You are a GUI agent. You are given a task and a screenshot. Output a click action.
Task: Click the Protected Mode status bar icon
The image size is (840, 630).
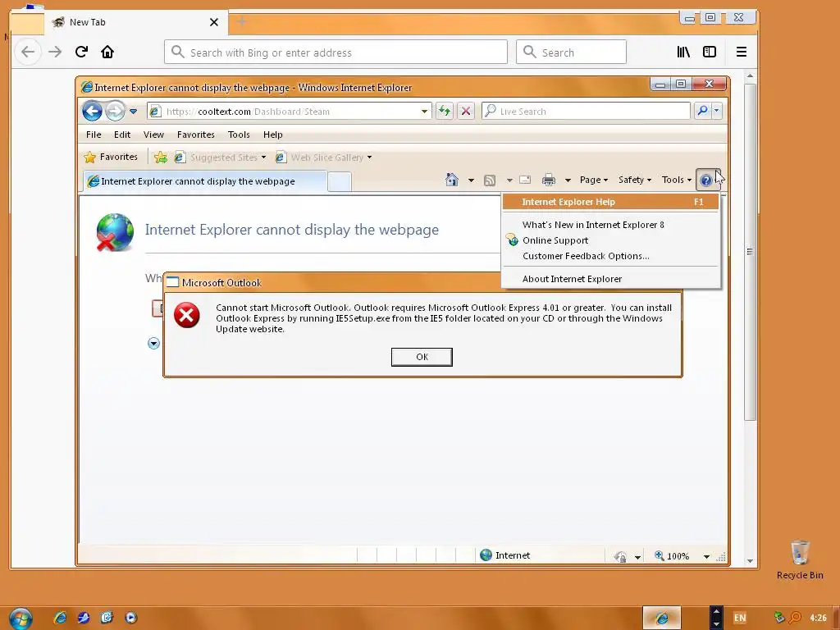click(x=620, y=557)
